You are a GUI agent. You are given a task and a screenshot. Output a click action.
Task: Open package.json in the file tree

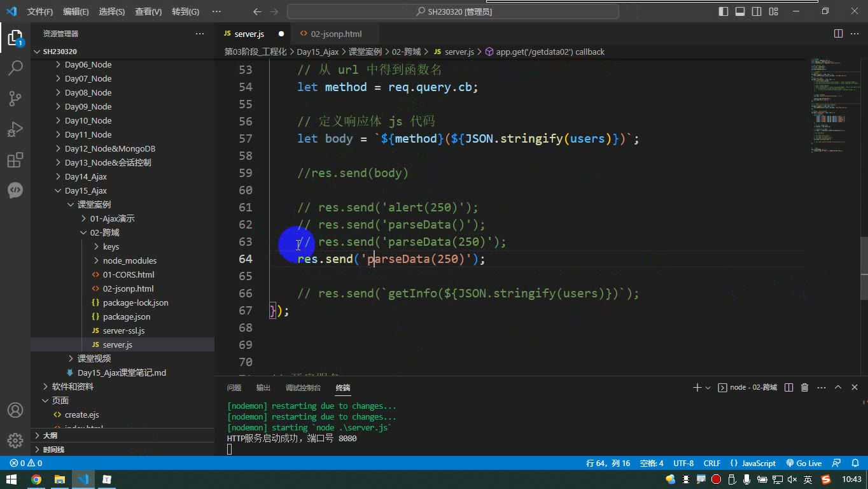[x=127, y=316]
